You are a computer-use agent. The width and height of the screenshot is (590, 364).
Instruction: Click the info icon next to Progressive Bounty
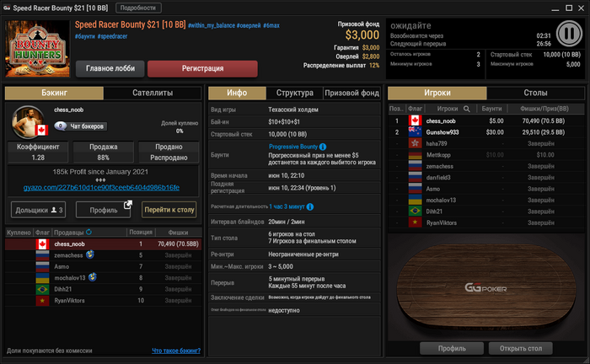coord(323,147)
